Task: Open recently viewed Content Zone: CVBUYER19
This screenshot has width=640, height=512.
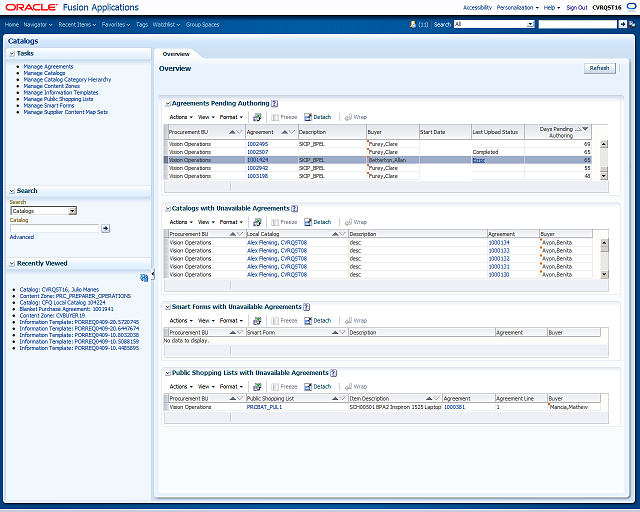Action: 52,316
